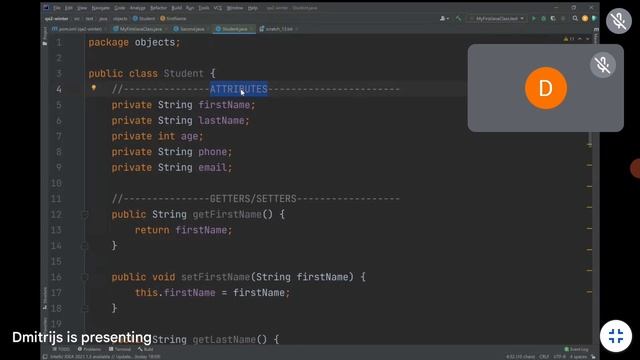Open the TODO tool window button

tap(61, 349)
